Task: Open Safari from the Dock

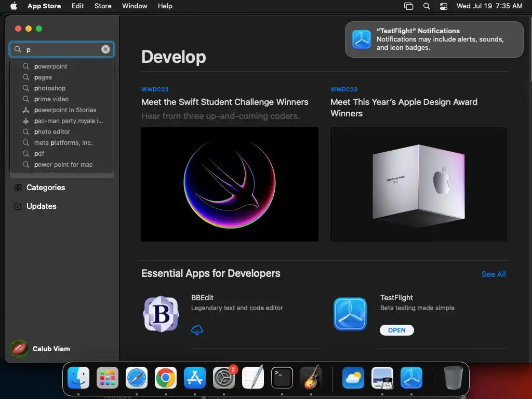Action: click(137, 378)
